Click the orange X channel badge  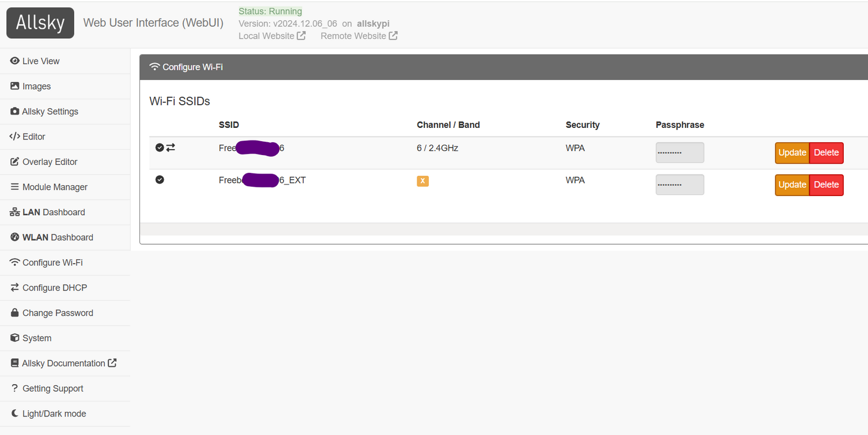tap(423, 181)
